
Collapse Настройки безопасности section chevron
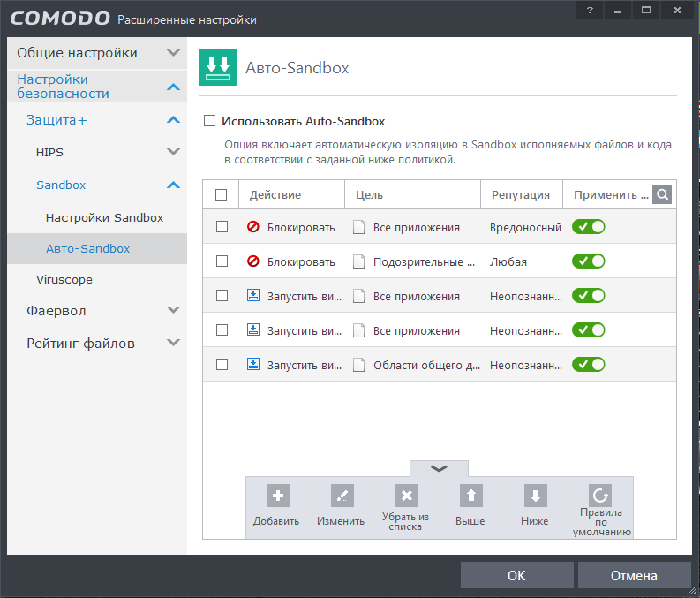tap(173, 87)
